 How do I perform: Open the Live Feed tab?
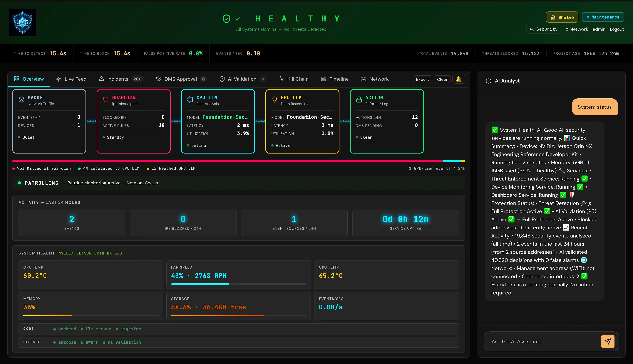click(71, 79)
